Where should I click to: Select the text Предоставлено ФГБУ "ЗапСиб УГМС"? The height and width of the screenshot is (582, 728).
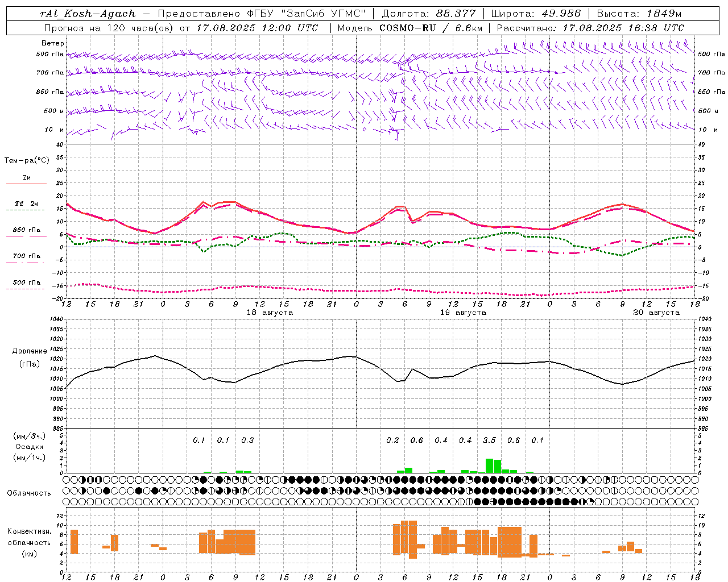click(262, 14)
